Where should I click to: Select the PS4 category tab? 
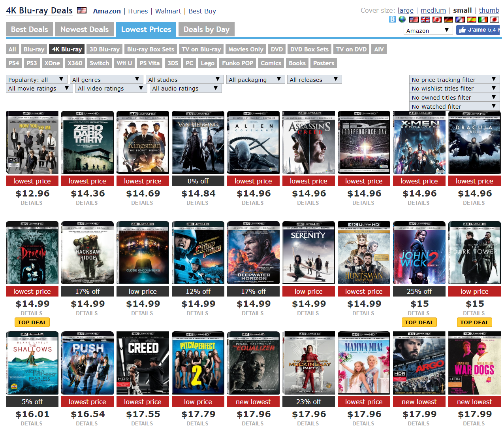tap(14, 63)
